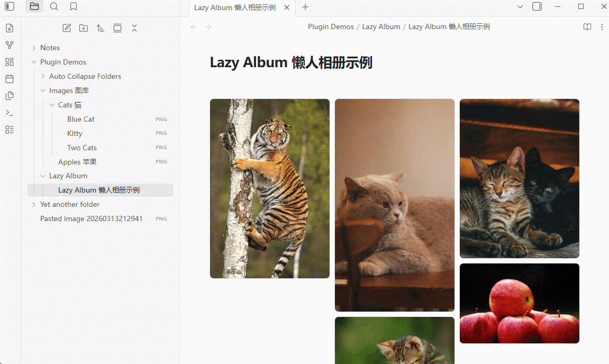Open tab list dropdown chevron
The height and width of the screenshot is (364, 609).
coord(520,6)
